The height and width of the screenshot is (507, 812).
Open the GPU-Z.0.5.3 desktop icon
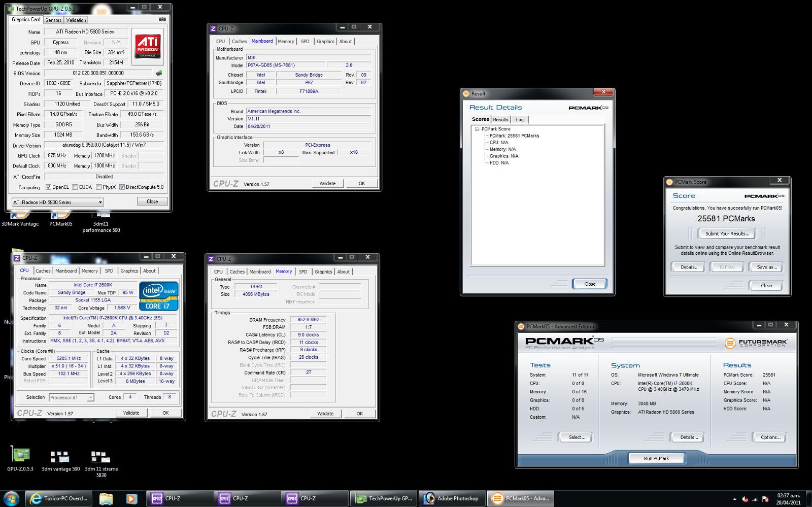click(x=20, y=458)
